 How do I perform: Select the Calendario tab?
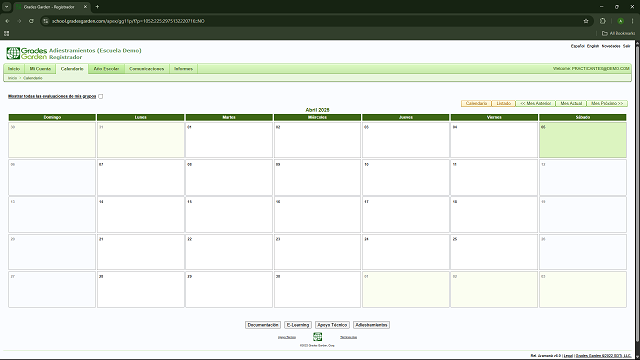pos(72,69)
